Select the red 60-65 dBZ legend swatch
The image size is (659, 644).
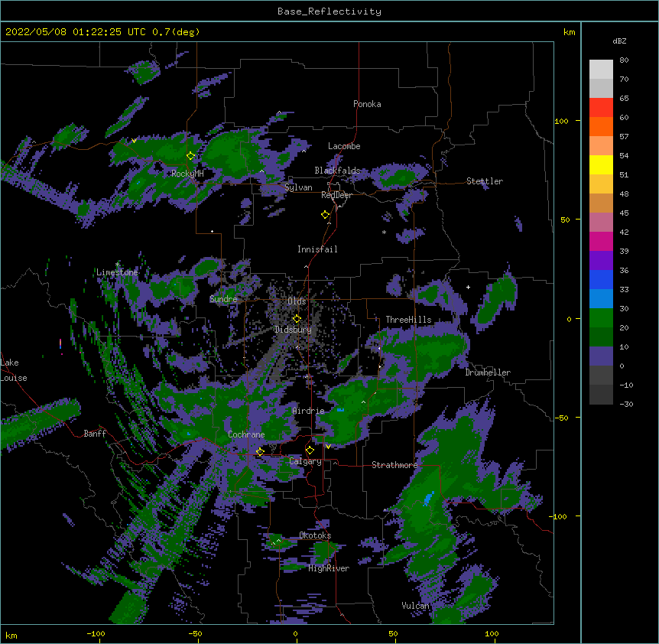pyautogui.click(x=601, y=108)
